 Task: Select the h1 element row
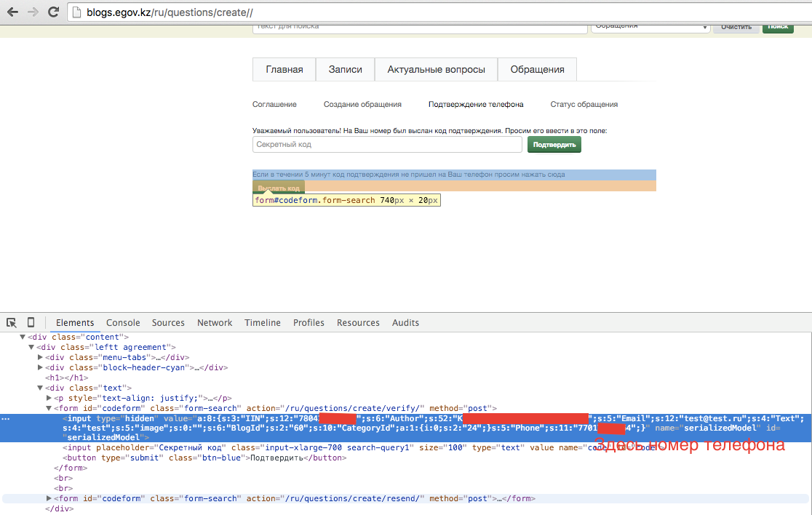pos(67,378)
